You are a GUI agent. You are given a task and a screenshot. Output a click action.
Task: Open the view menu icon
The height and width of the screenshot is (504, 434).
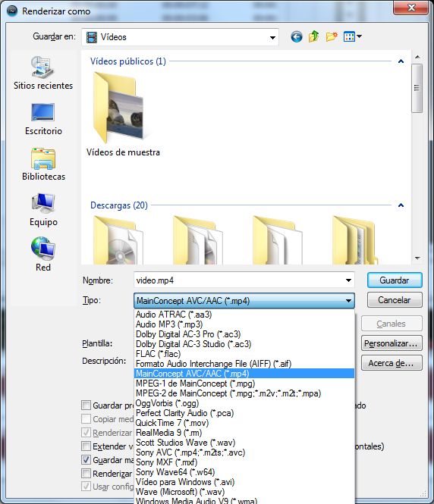pos(352,36)
